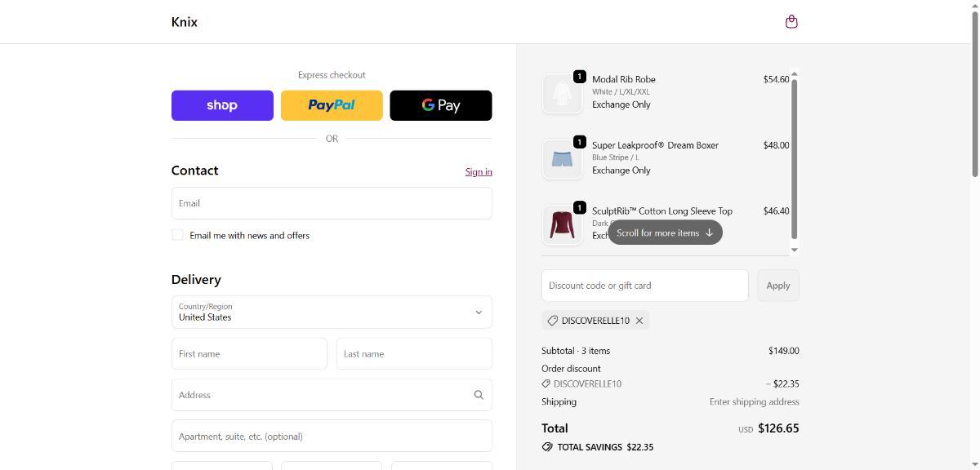Click the Discount code or gift card field
The width and height of the screenshot is (980, 470).
tap(644, 286)
